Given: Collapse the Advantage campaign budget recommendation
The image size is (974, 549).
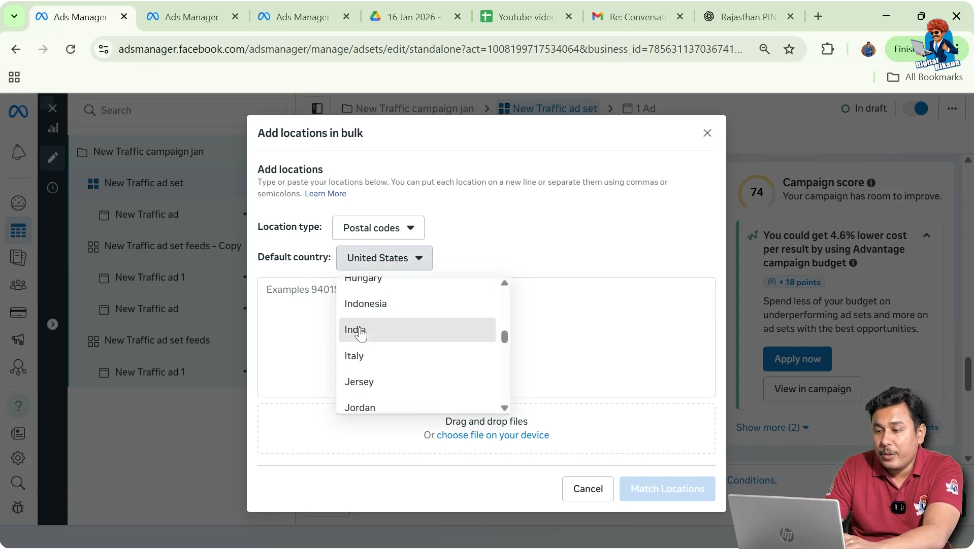Looking at the screenshot, I should click(926, 235).
